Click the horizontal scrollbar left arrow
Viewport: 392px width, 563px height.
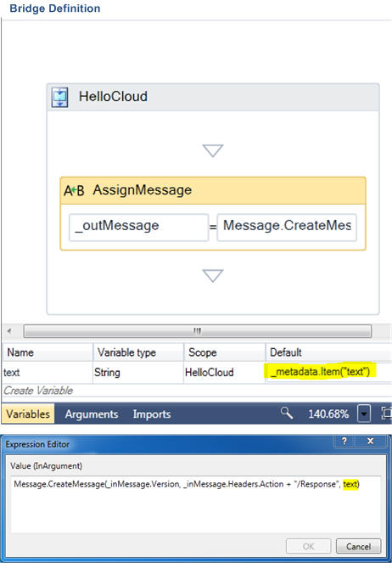9,331
